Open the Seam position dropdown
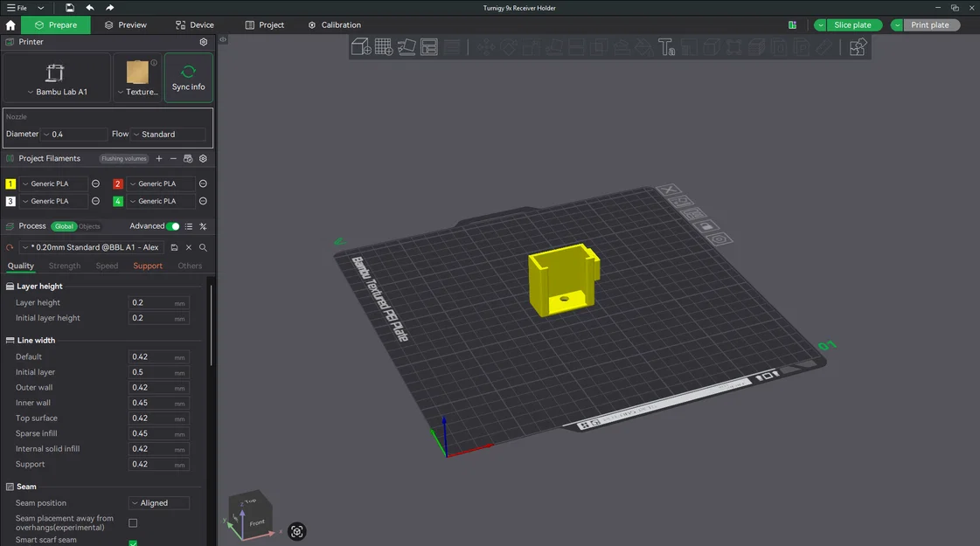The height and width of the screenshot is (546, 980). [x=159, y=503]
